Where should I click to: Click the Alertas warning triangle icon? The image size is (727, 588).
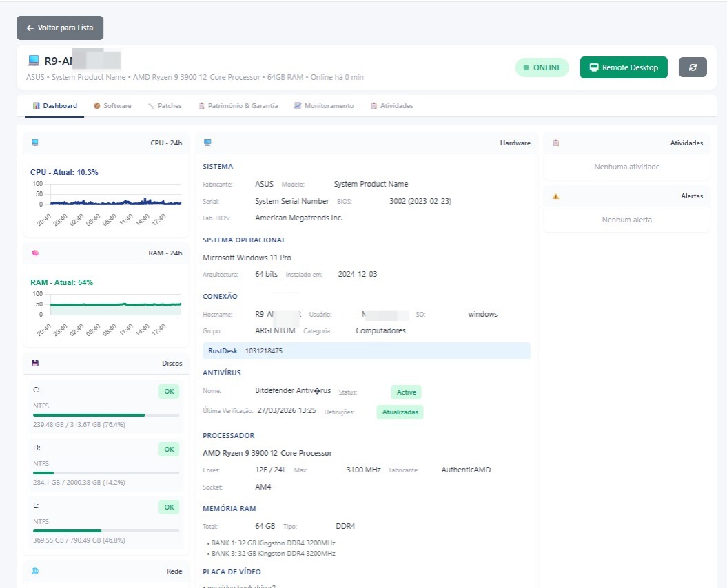coord(556,196)
